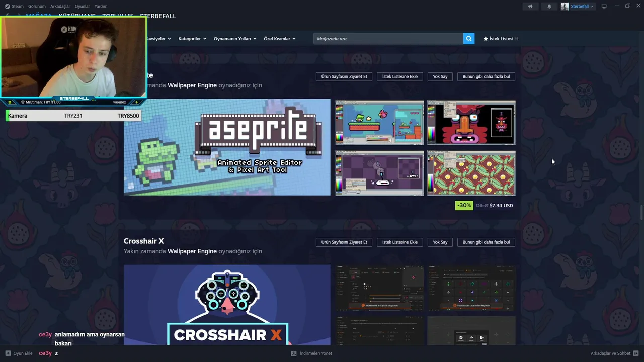Viewport: 644px width, 362px height.
Task: Open Arkadaşlar ve Sohbet panel
Action: point(610,353)
